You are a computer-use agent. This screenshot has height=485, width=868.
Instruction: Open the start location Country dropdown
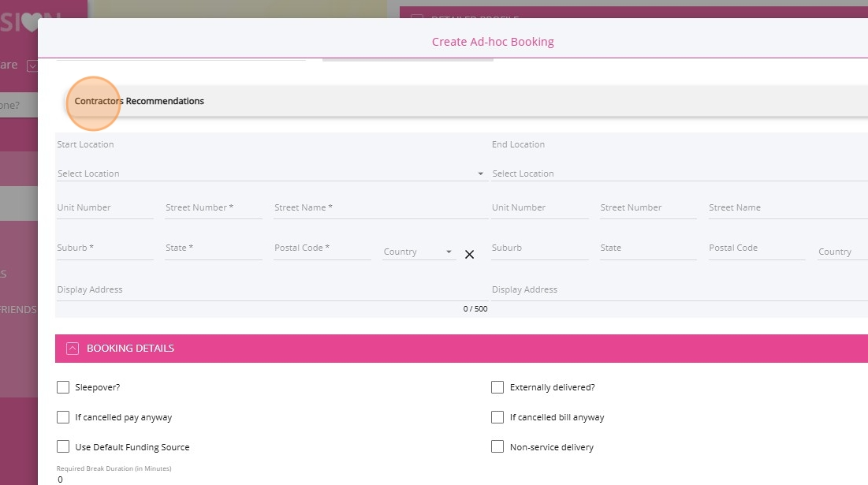(x=418, y=252)
